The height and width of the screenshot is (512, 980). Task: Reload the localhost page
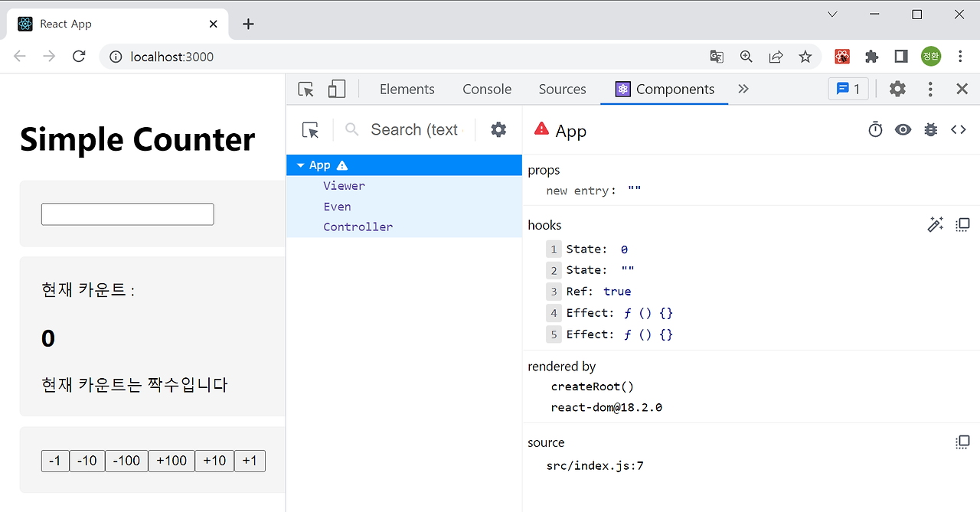point(78,57)
